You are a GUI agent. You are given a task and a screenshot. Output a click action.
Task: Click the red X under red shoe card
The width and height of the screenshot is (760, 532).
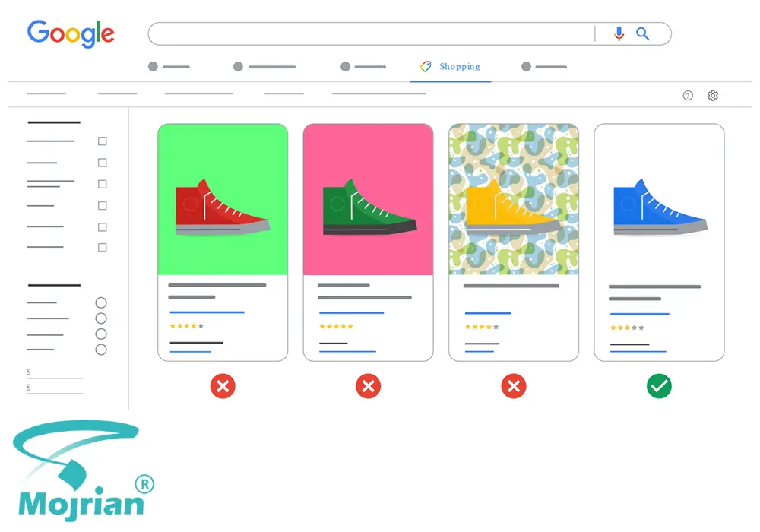pos(223,386)
